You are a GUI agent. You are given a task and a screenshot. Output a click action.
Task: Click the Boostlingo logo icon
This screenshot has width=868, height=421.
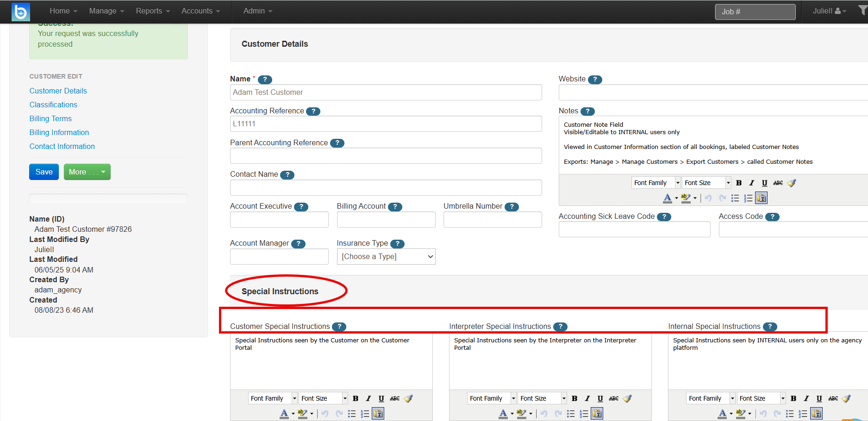pos(21,12)
